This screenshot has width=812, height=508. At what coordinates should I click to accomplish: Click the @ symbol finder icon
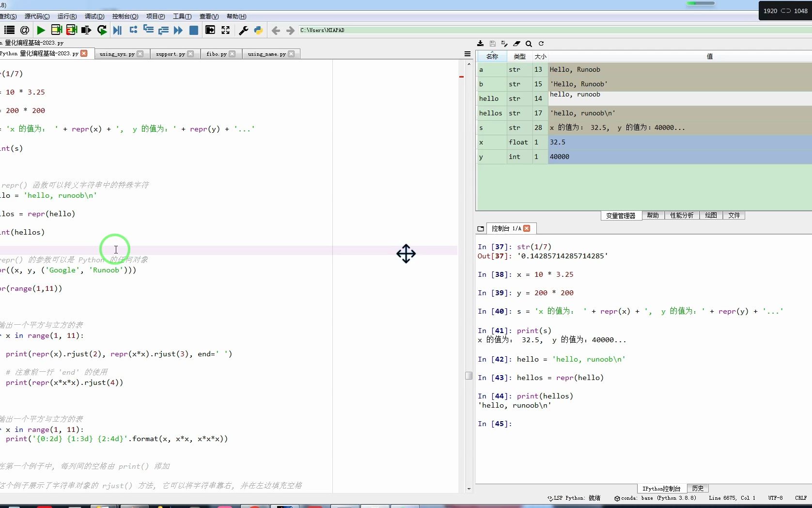pyautogui.click(x=25, y=30)
